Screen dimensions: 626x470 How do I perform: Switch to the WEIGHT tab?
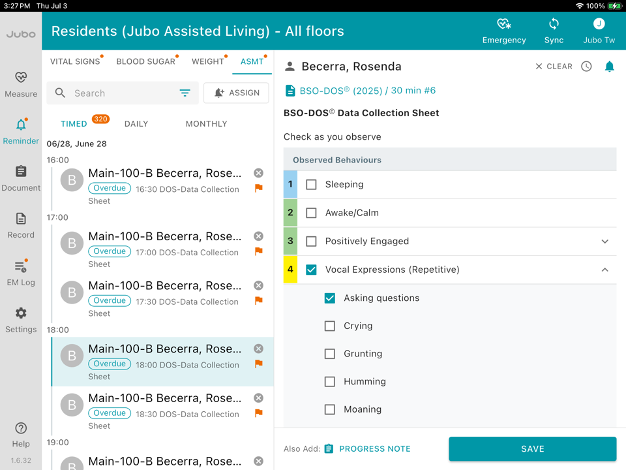208,61
